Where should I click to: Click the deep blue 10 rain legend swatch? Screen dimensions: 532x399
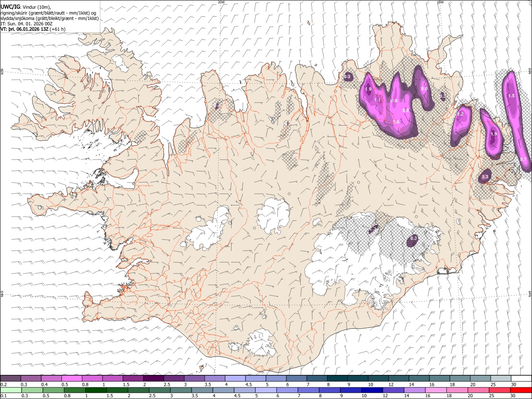tap(372, 390)
